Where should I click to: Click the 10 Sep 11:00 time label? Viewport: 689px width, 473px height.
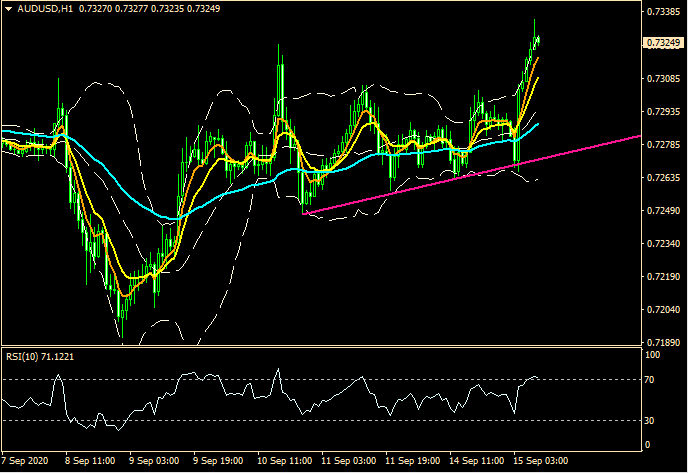[285, 461]
